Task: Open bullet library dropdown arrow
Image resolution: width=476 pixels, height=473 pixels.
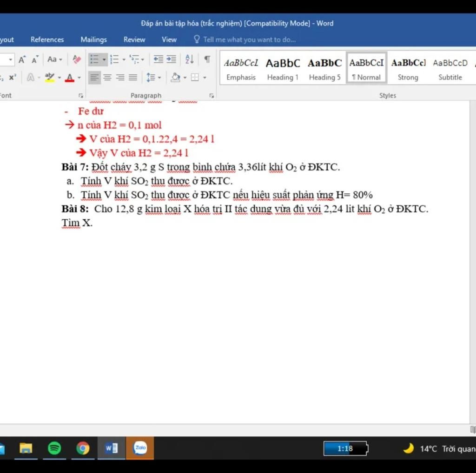Action: (104, 59)
